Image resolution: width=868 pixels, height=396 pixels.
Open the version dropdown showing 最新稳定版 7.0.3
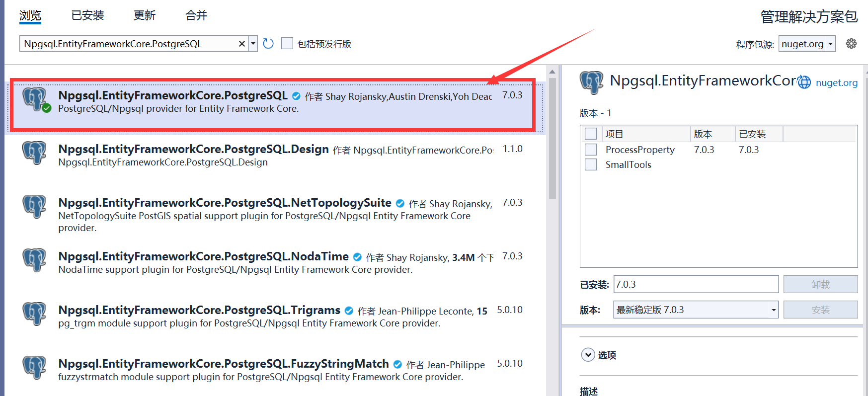(696, 310)
